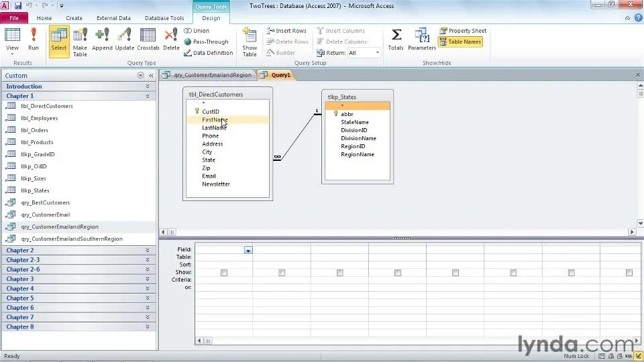
Task: Tick the Show checkbox in seventh column
Action: 572,273
